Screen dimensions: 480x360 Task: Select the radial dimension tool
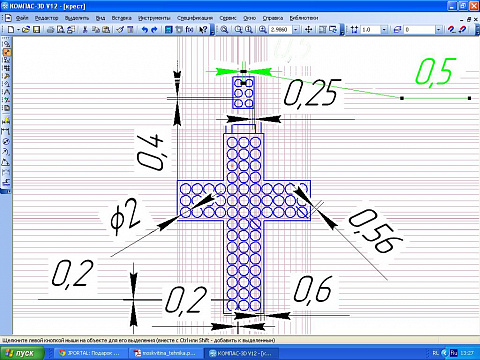pyautogui.click(x=6, y=152)
